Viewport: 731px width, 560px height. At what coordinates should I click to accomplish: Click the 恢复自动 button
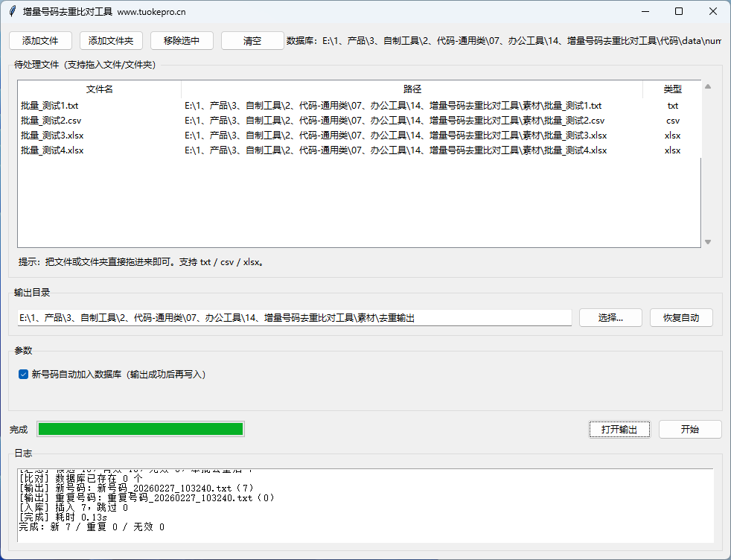[x=681, y=317]
